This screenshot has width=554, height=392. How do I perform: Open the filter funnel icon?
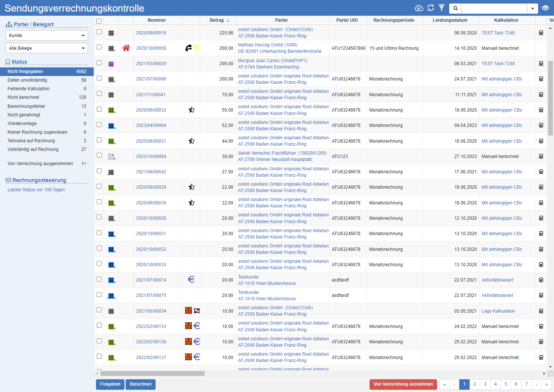click(x=442, y=8)
